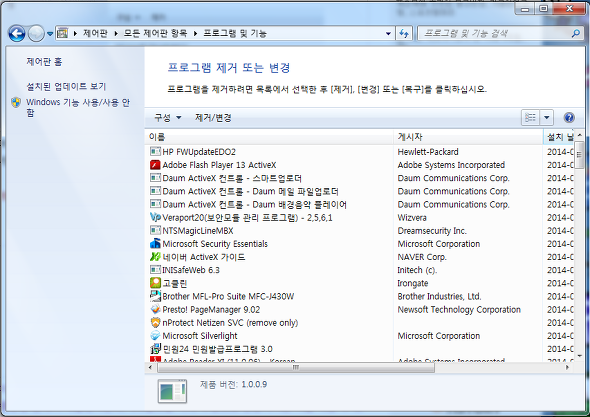Click publisher Hewlett-Packard cell
The height and width of the screenshot is (417, 590).
(428, 152)
